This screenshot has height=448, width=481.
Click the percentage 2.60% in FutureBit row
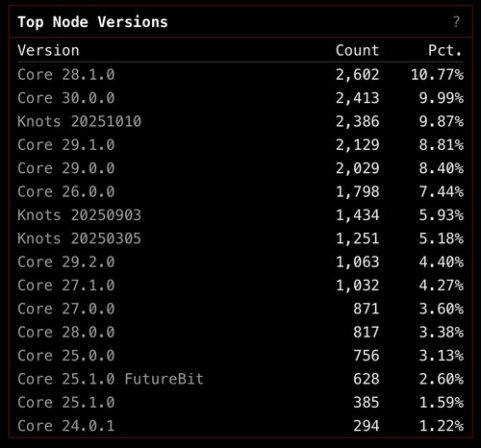pyautogui.click(x=442, y=379)
